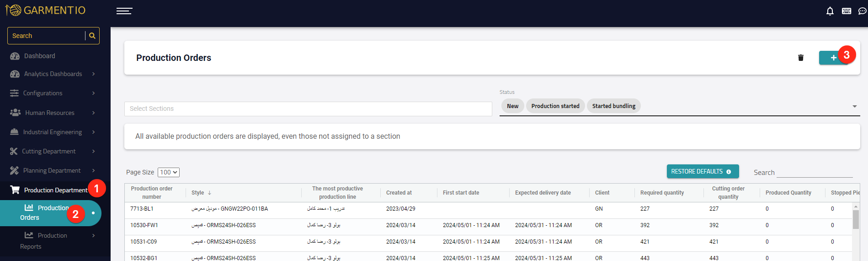Viewport: 868px width, 261px height.
Task: Open the Page Size dropdown
Action: [x=169, y=172]
